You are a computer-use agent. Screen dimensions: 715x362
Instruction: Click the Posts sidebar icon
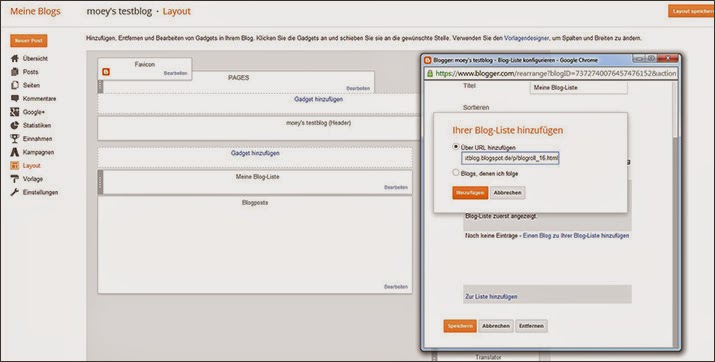(x=15, y=72)
